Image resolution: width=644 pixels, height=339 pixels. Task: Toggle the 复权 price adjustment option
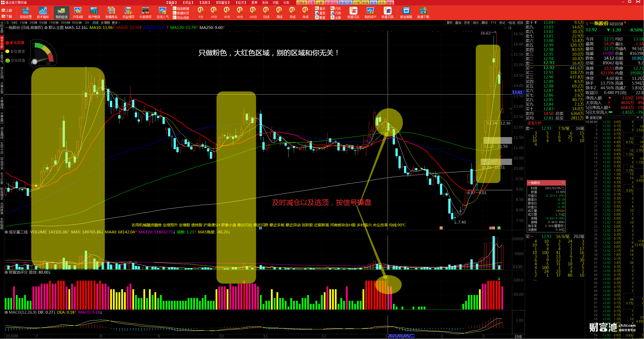(450, 23)
